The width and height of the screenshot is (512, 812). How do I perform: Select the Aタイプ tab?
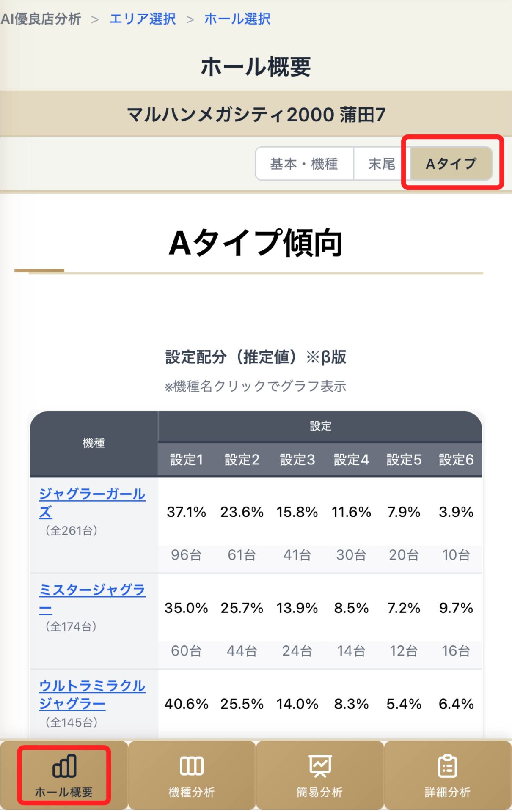(451, 164)
